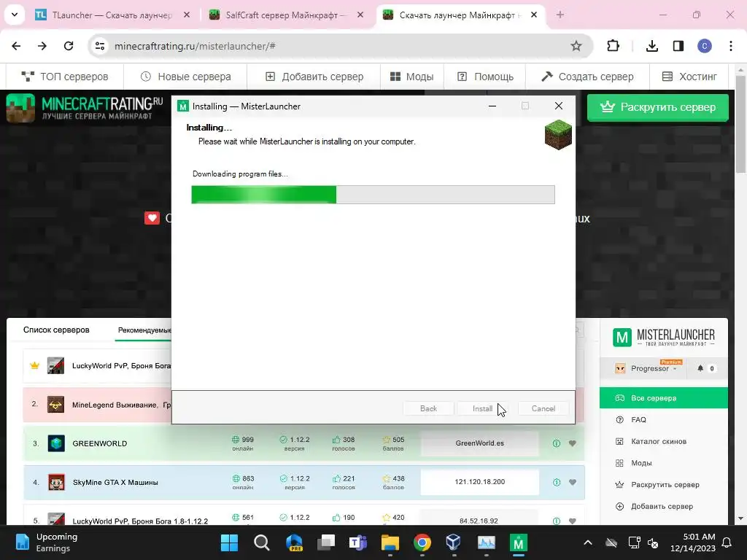
Task: Click Cancel in the MisterLauncher installer
Action: 543,408
